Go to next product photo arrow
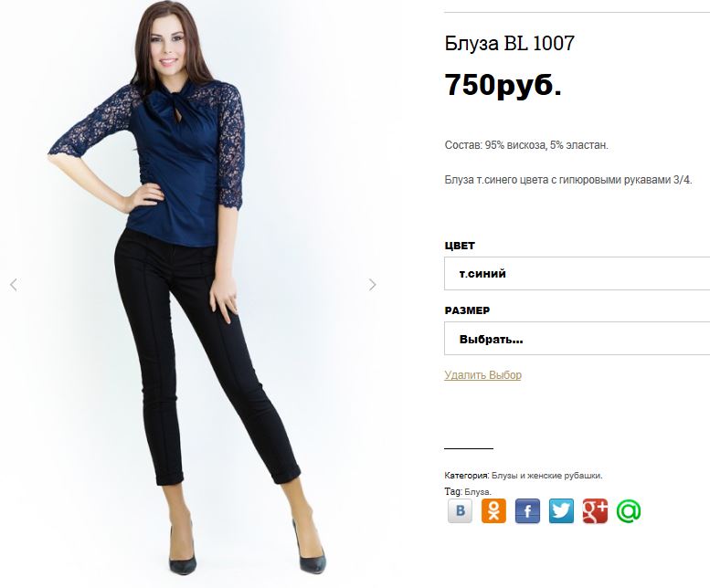The width and height of the screenshot is (710, 588). (372, 285)
